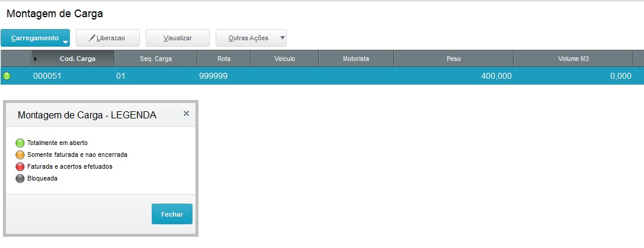Click the Bloqueada legend label
Image resolution: width=644 pixels, height=248 pixels.
[x=42, y=178]
